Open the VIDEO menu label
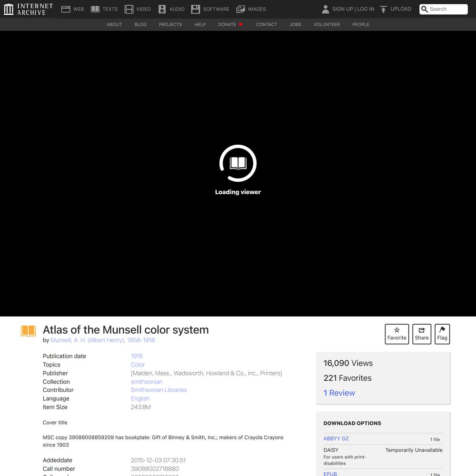This screenshot has width=476, height=476. click(x=144, y=9)
